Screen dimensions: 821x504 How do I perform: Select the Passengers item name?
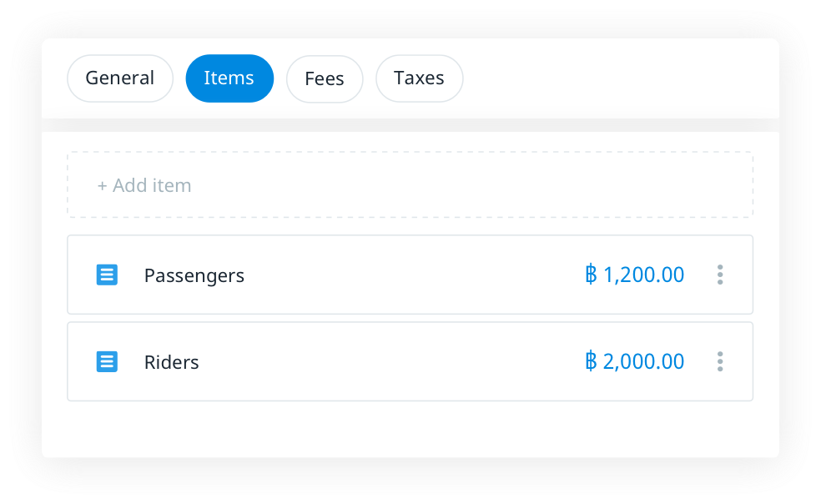(x=194, y=275)
